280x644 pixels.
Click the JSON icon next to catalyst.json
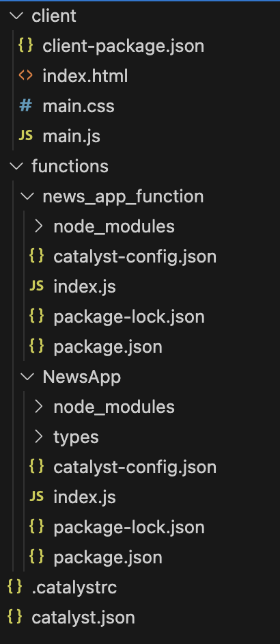click(15, 617)
